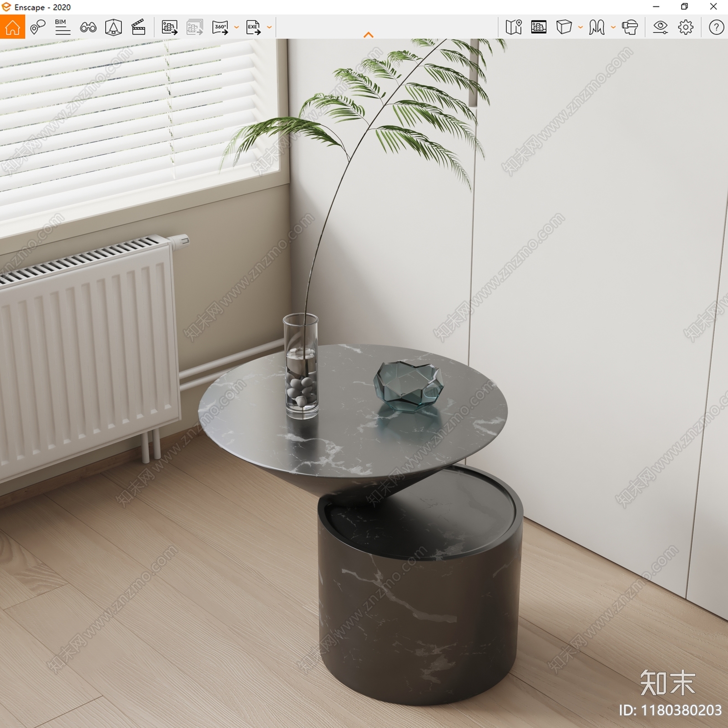Viewport: 728px width, 728px height.
Task: Close the Enscape window
Action: pos(713,7)
